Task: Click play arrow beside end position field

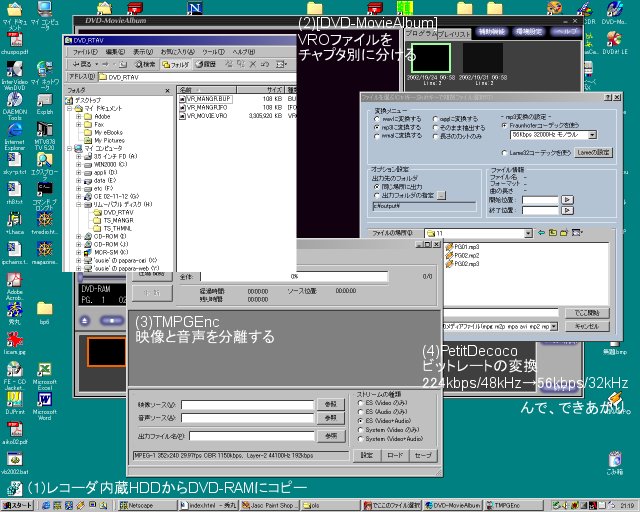Action: coord(567,211)
